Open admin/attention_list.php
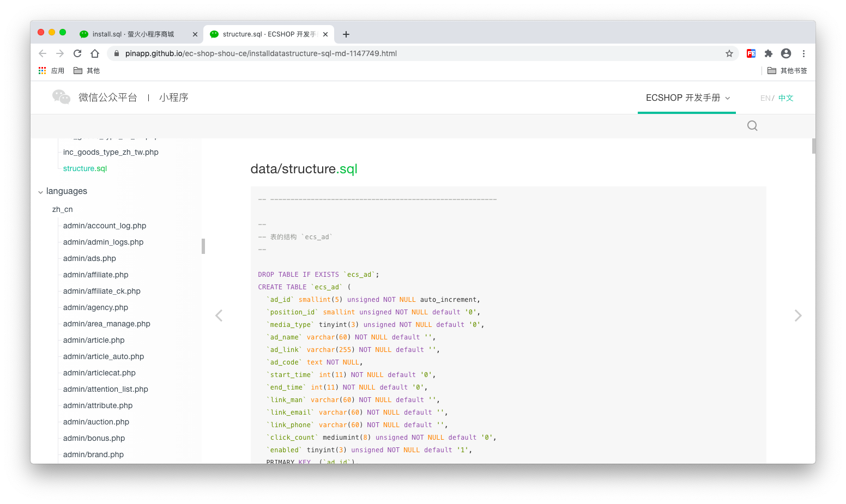The width and height of the screenshot is (846, 504). (x=106, y=389)
